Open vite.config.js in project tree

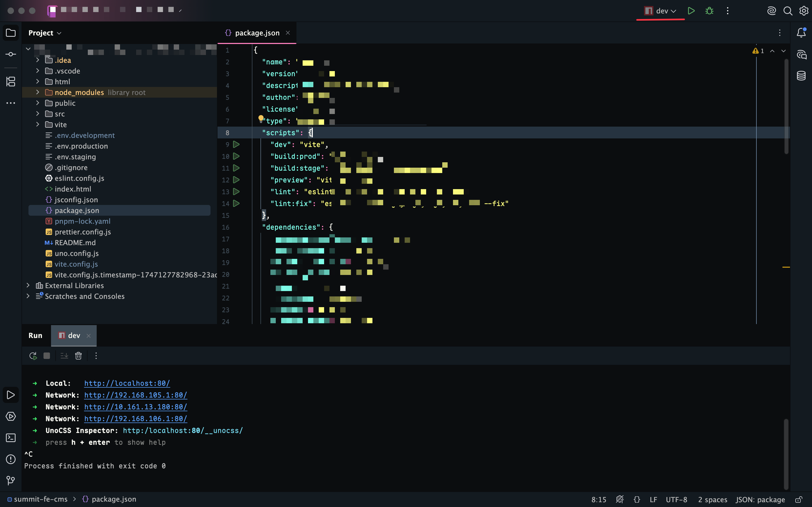(x=76, y=264)
